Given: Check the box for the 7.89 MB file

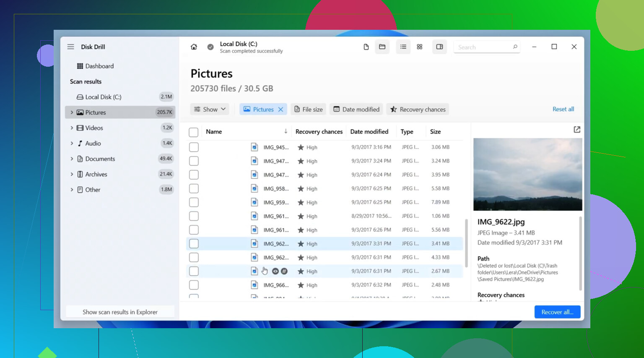Looking at the screenshot, I should (x=194, y=202).
